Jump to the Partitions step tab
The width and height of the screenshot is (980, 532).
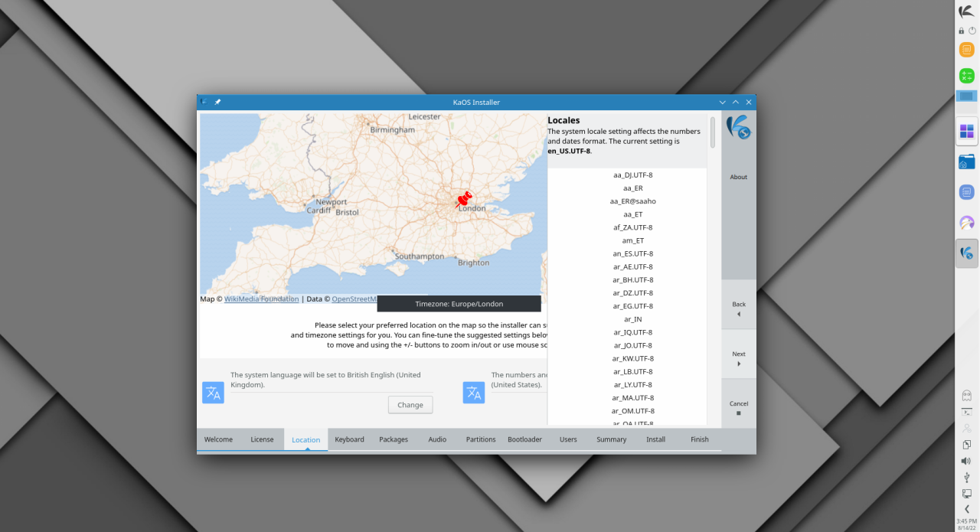coord(481,439)
